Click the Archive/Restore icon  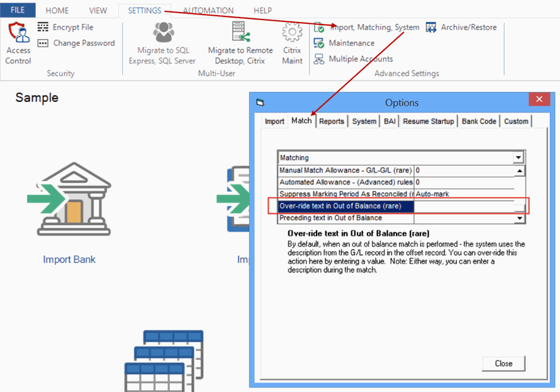431,28
